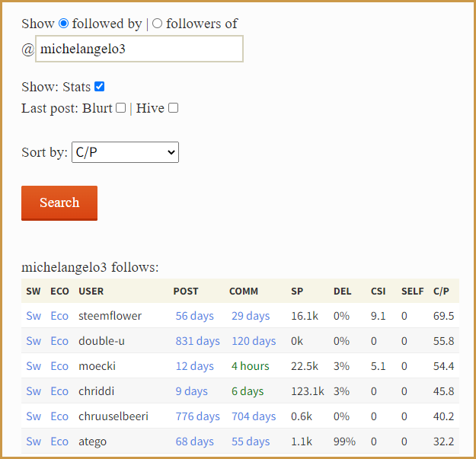
Task: Click the C/P column header
Action: point(441,291)
